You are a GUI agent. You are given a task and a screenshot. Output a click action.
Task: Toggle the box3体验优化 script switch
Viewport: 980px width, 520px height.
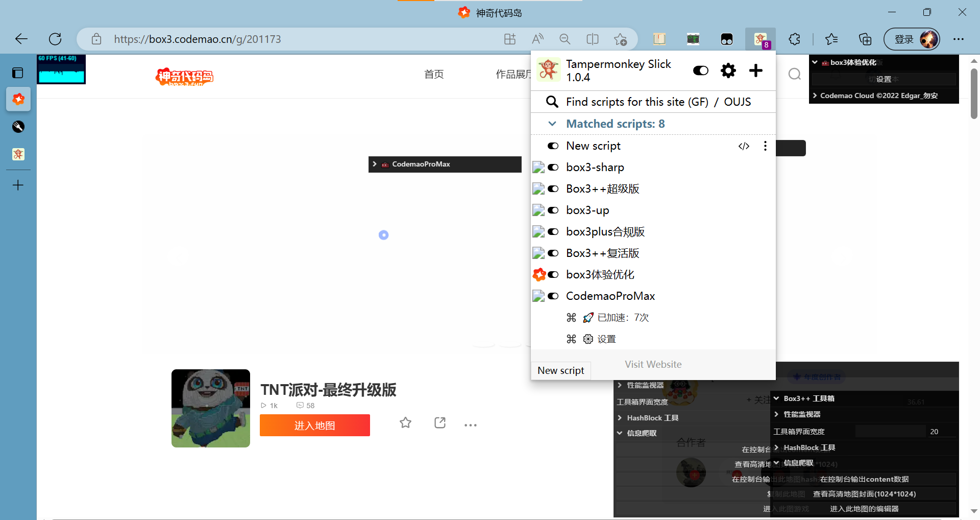click(x=553, y=275)
